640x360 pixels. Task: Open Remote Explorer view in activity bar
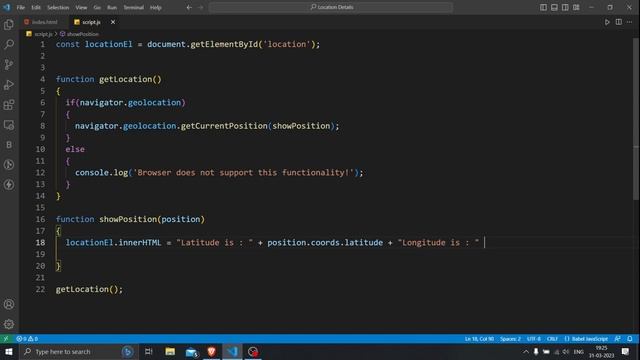click(9, 125)
